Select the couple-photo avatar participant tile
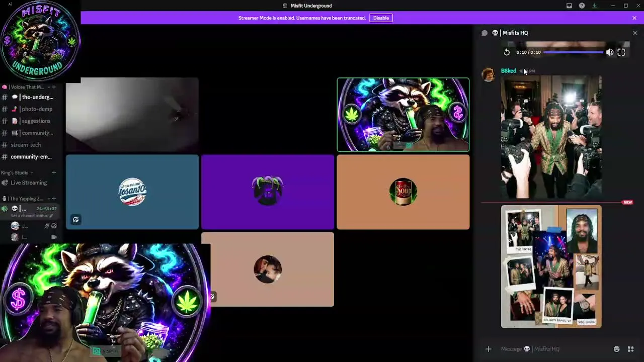This screenshot has width=644, height=362. click(268, 269)
